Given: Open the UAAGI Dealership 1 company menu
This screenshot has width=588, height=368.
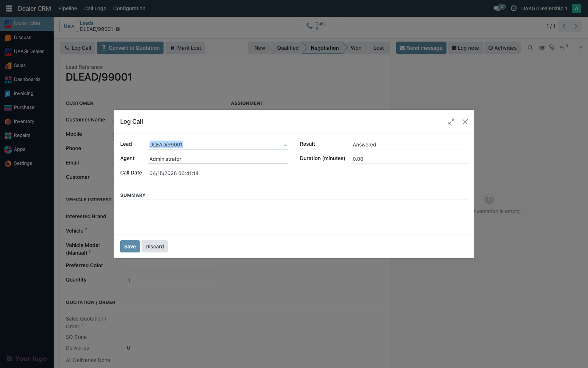Looking at the screenshot, I should [544, 8].
